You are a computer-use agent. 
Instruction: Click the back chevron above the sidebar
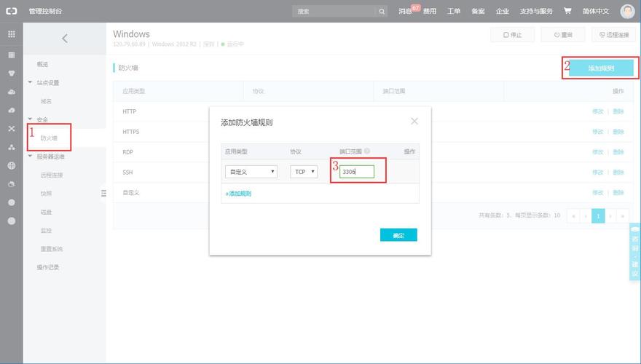point(65,39)
